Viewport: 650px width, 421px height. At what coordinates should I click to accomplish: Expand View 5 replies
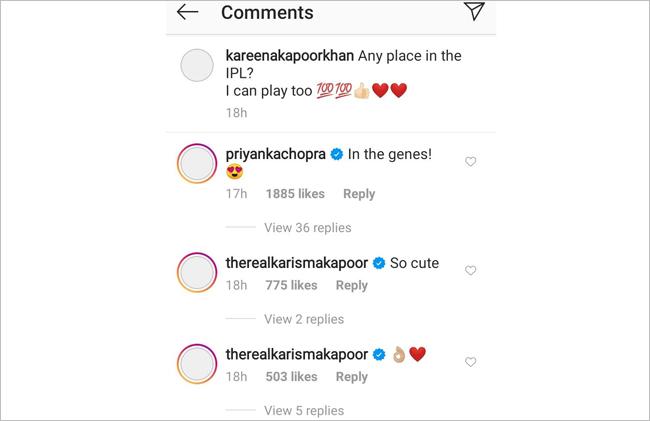(304, 410)
